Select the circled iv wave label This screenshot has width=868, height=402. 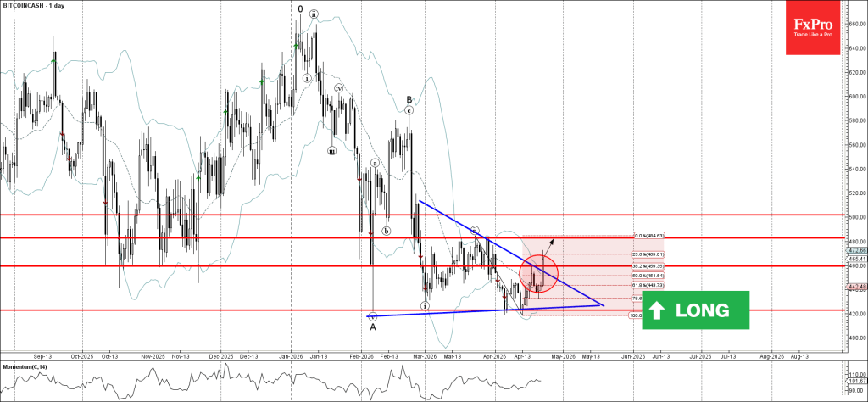point(339,88)
